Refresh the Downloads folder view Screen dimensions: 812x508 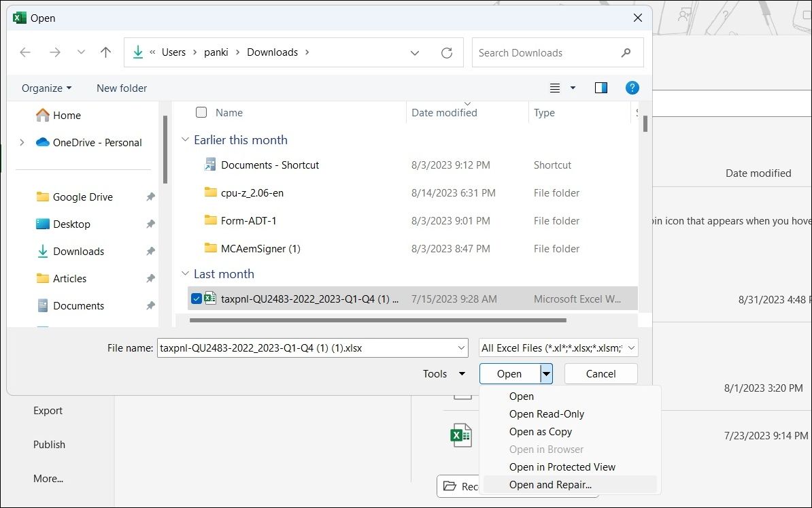447,52
